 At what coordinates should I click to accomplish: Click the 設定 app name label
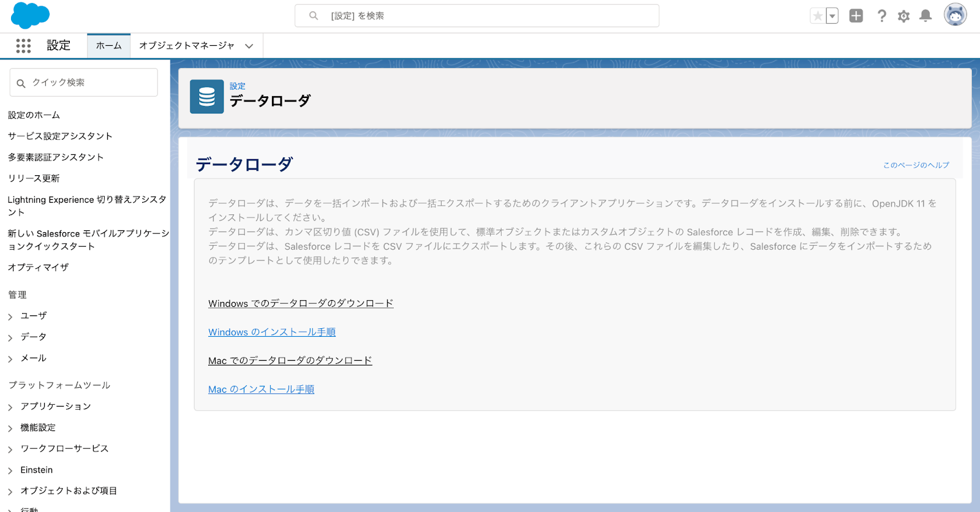click(59, 45)
